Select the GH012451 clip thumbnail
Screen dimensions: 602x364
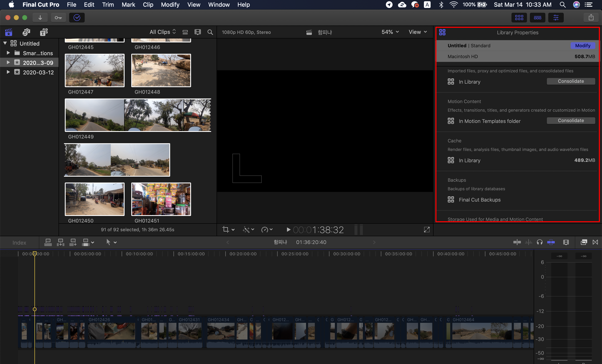pos(161,199)
